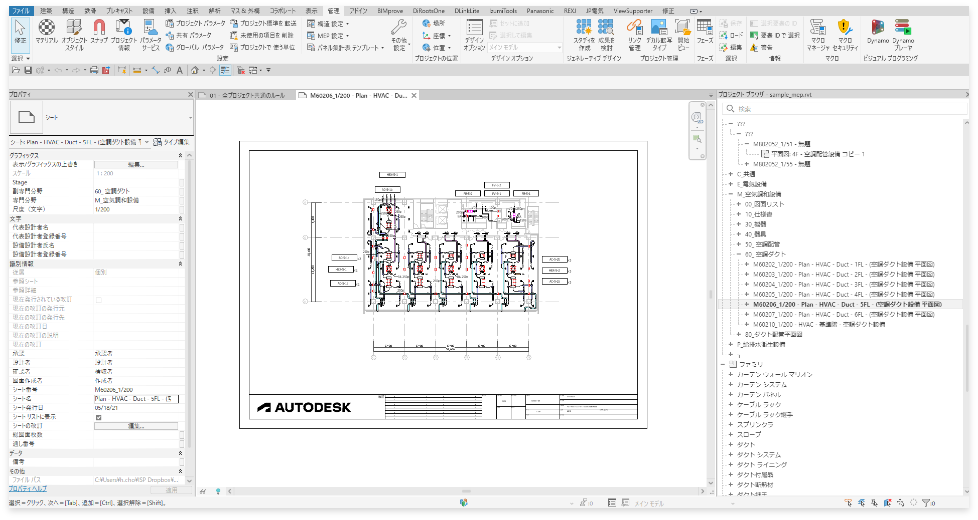Open Shared Parameters (共有パラメータ)
978x520 pixels.
190,36
